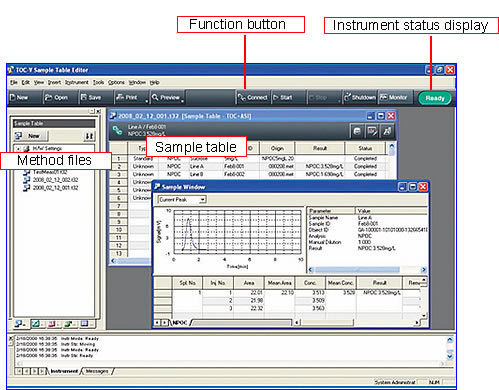499x390 pixels.
Task: Select file 2008_02_12_002.t32 in the tree
Action: [55, 180]
